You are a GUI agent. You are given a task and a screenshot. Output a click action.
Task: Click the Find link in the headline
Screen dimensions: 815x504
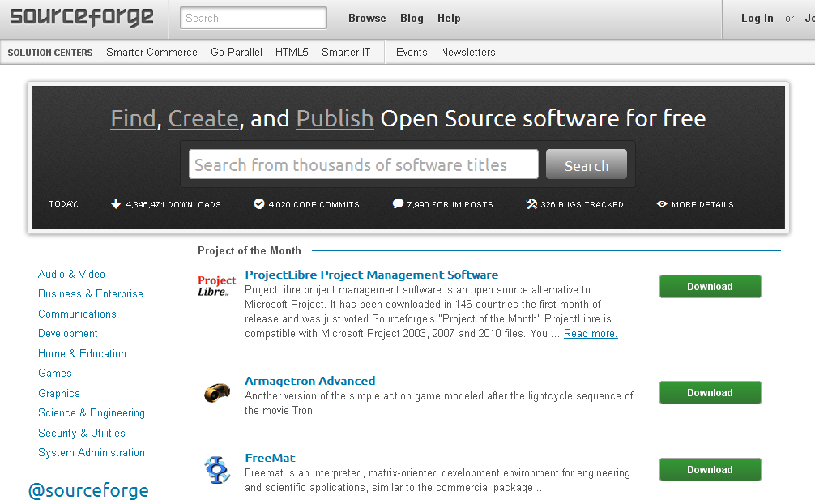tap(133, 118)
